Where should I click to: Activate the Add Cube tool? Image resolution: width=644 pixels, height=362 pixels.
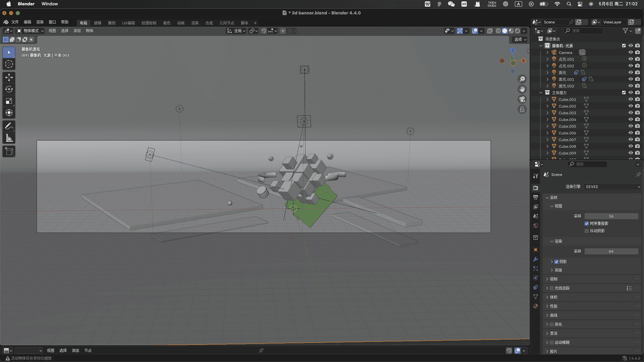(x=9, y=152)
